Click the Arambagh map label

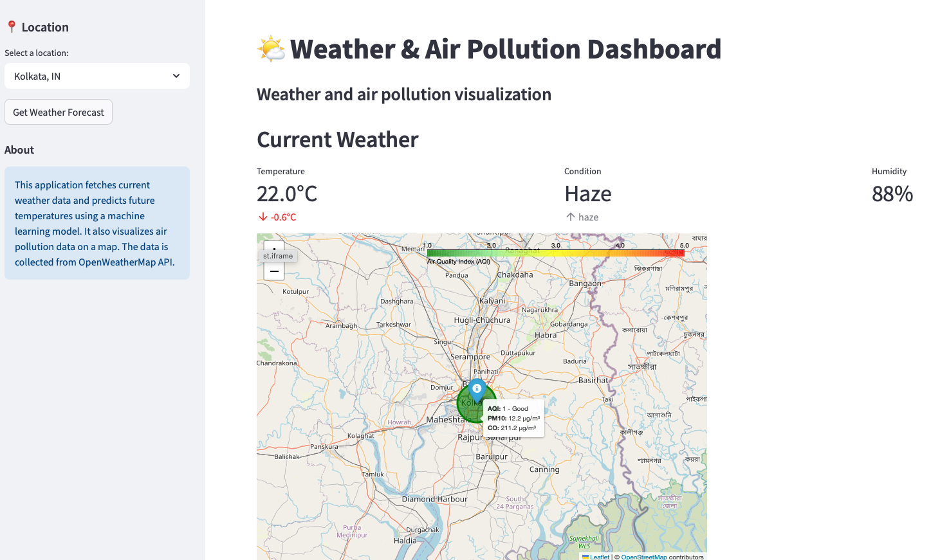[341, 326]
